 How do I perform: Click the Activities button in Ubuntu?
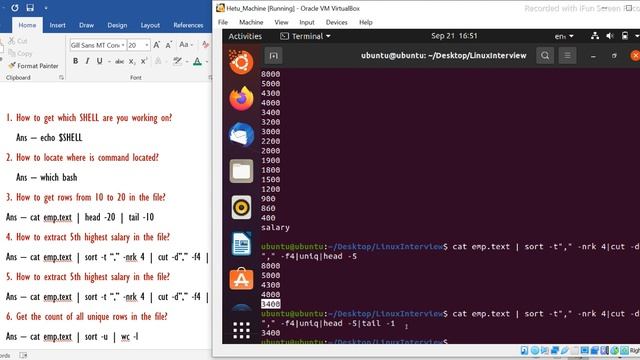pos(245,36)
